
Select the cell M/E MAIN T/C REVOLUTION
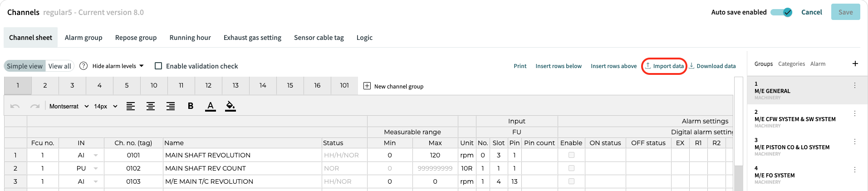(x=242, y=181)
